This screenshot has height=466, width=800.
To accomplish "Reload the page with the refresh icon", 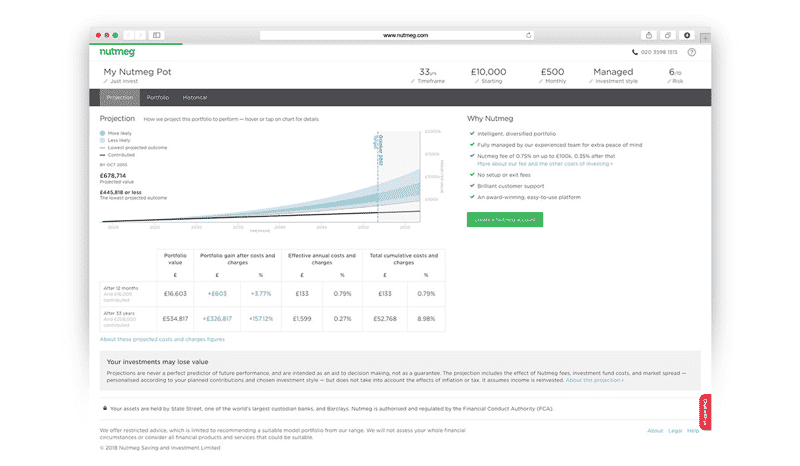I will click(x=529, y=35).
